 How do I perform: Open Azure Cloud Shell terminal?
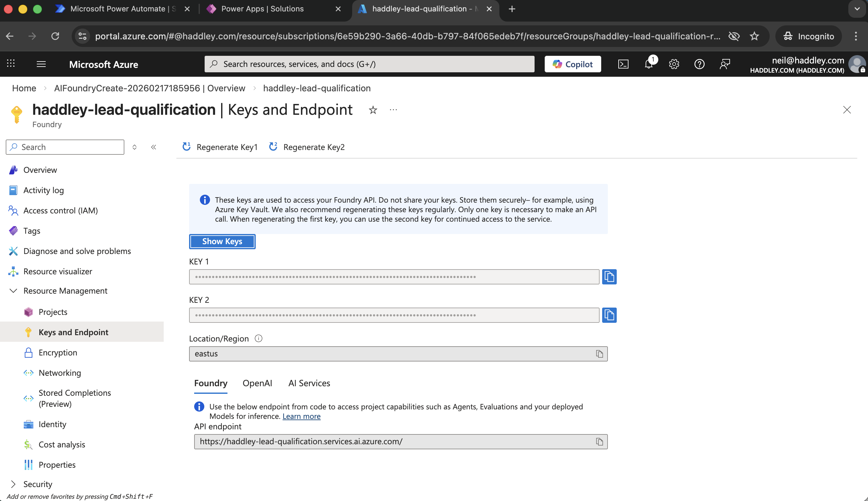tap(623, 64)
